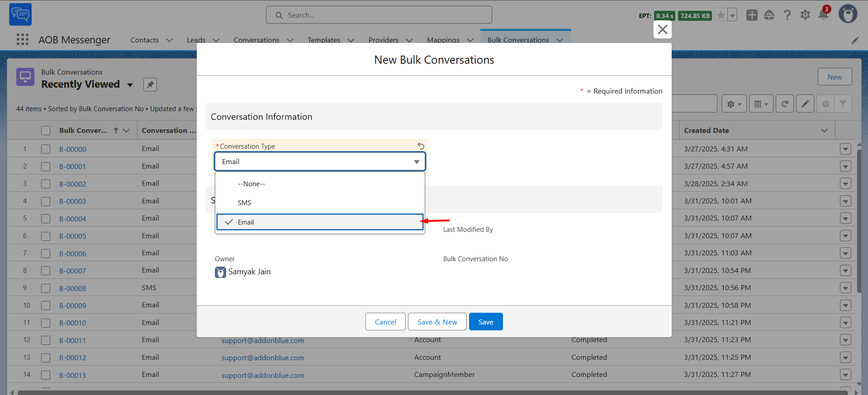Open Favorites list dropdown arrow
Viewport: 868px width, 395px height.
pos(732,15)
